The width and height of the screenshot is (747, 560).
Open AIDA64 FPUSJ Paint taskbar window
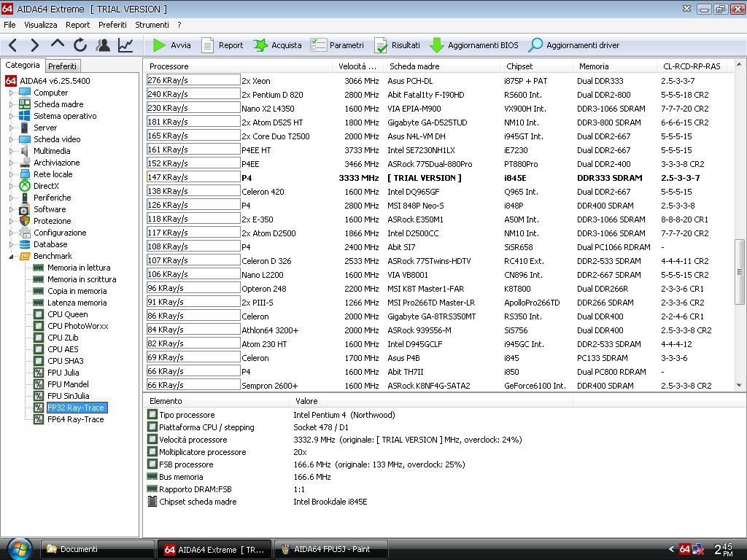click(x=330, y=549)
